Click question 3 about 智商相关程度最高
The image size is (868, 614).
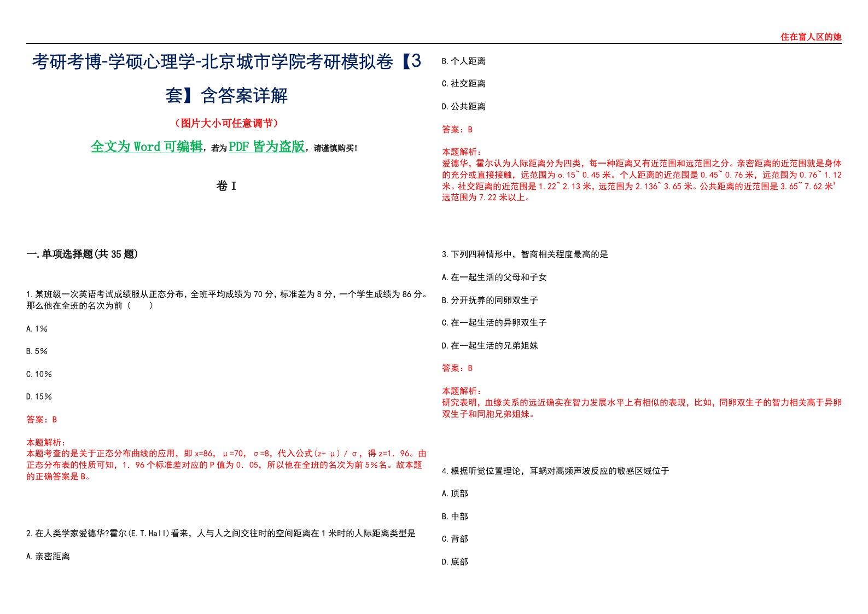pos(525,254)
